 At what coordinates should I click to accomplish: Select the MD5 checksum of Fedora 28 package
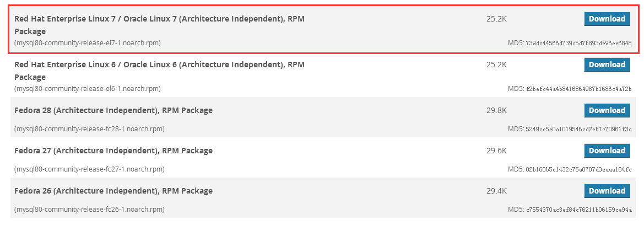click(578, 129)
